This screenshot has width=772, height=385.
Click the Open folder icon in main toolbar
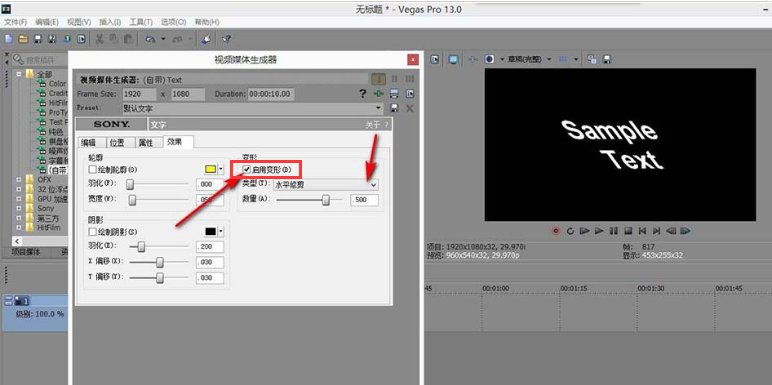tap(23, 39)
